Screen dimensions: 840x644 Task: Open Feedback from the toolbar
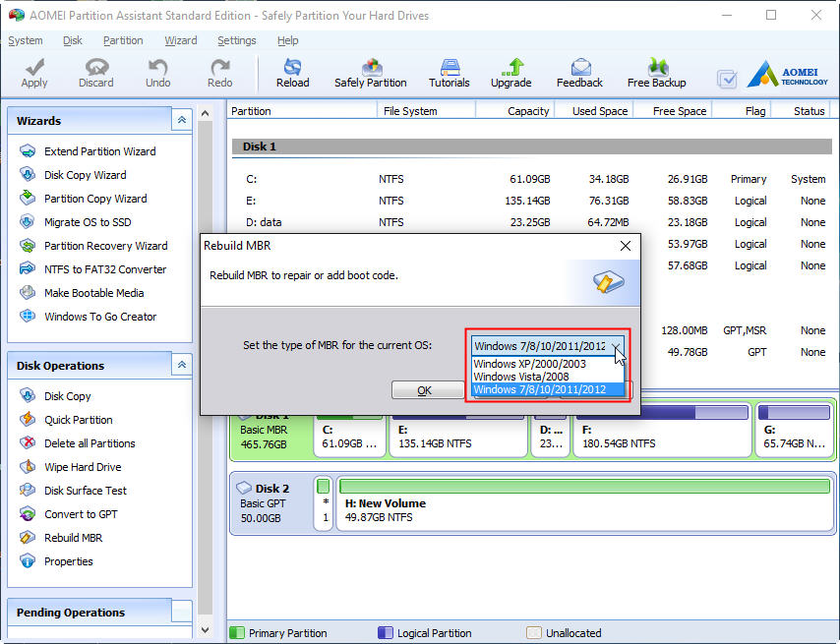coord(579,74)
